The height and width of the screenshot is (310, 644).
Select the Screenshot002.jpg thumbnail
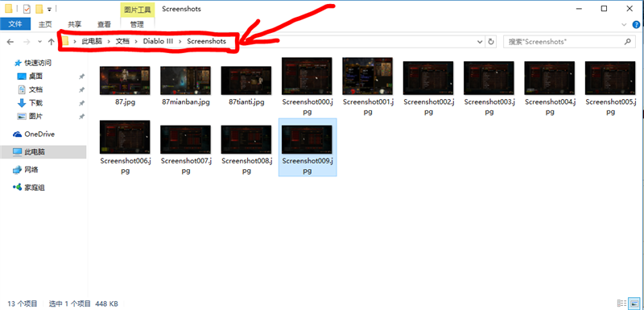pos(428,78)
